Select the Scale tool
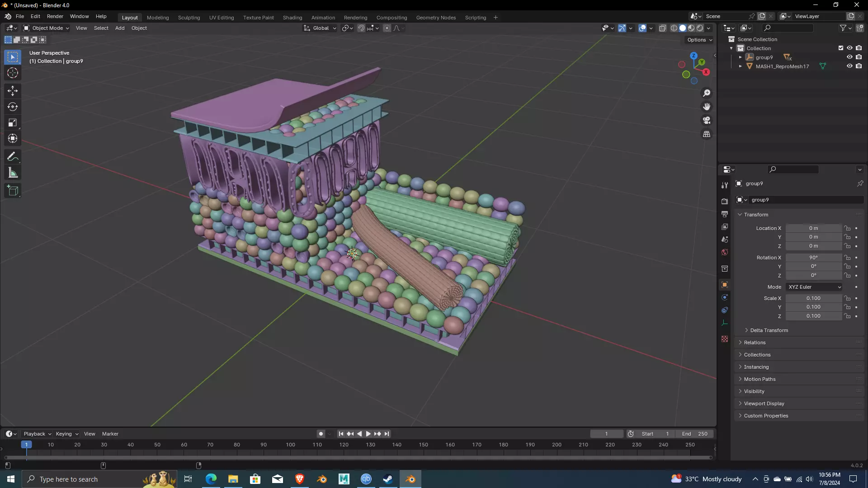This screenshot has width=868, height=488. (13, 123)
